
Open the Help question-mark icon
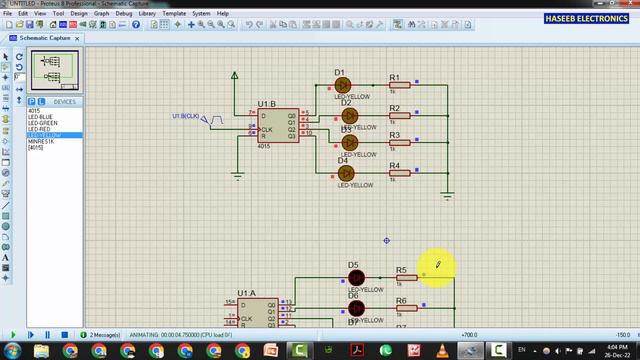click(136, 25)
